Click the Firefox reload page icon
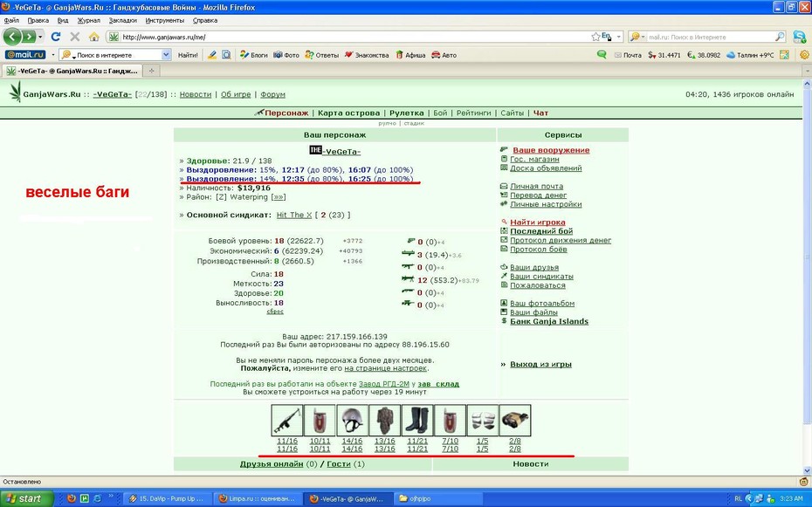812x507 pixels. [55, 37]
